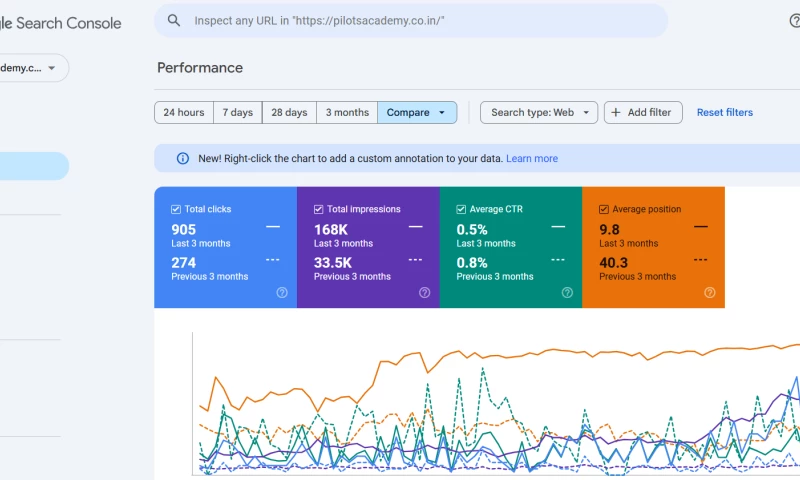This screenshot has height=480, width=800.
Task: Click the info icon in the annotation banner
Action: (183, 158)
